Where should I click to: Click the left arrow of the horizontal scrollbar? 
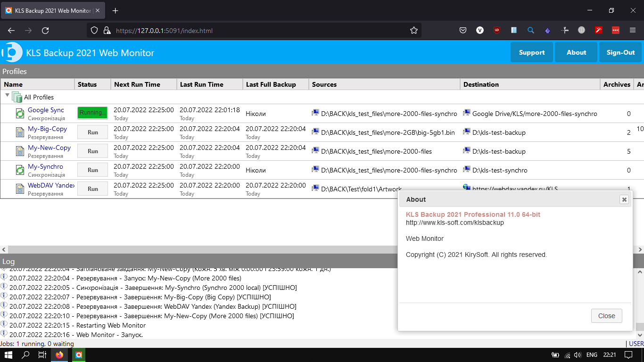[4, 249]
